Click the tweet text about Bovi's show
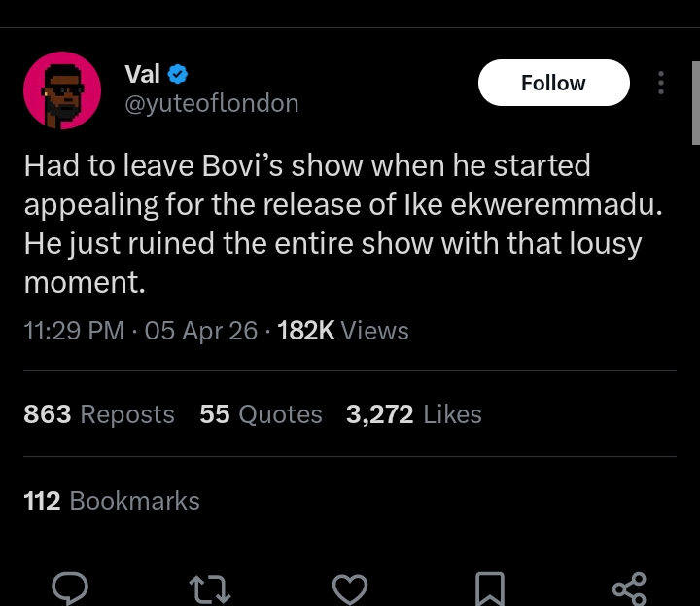 point(332,224)
